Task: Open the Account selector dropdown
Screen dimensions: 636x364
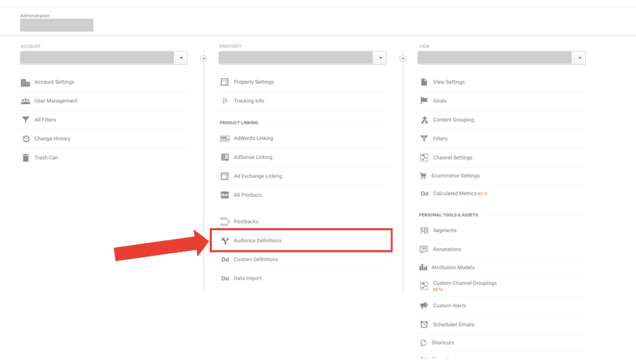Action: [181, 58]
